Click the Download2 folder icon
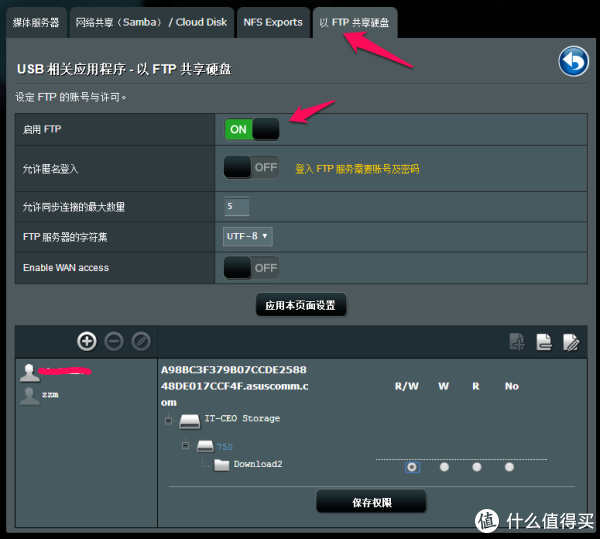Image resolution: width=600 pixels, height=539 pixels. (222, 465)
